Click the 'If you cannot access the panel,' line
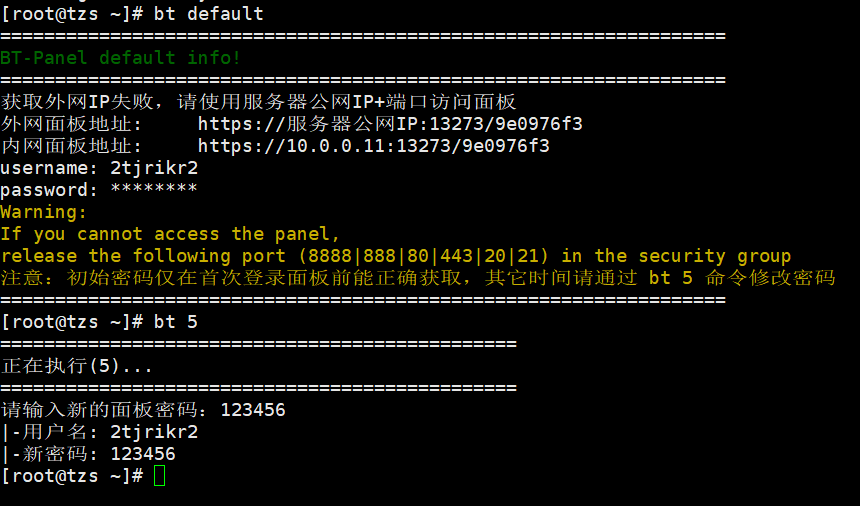This screenshot has height=506, width=860. coord(170,234)
